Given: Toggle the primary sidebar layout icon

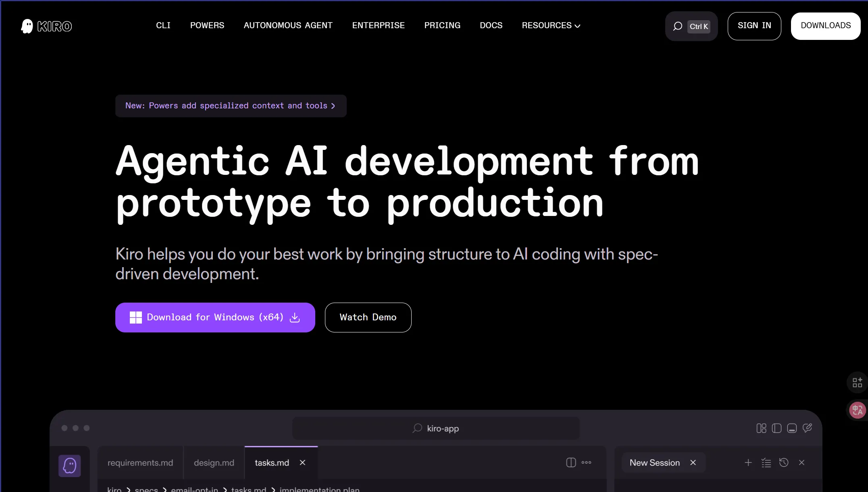Looking at the screenshot, I should [776, 428].
